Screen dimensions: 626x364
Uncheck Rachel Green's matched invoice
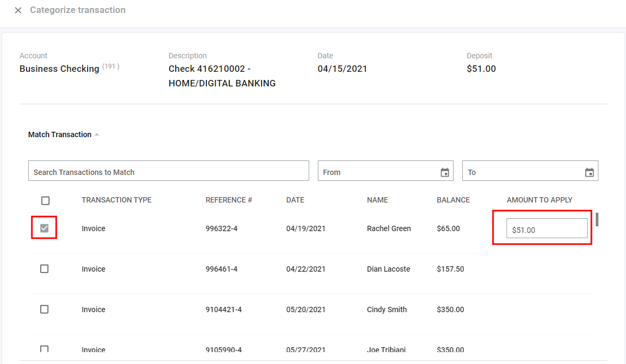(45, 228)
